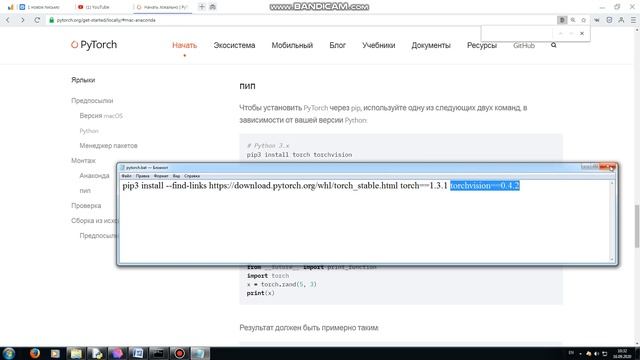Click the Notepad vertical scrollbar
640x360 pixels.
612,221
